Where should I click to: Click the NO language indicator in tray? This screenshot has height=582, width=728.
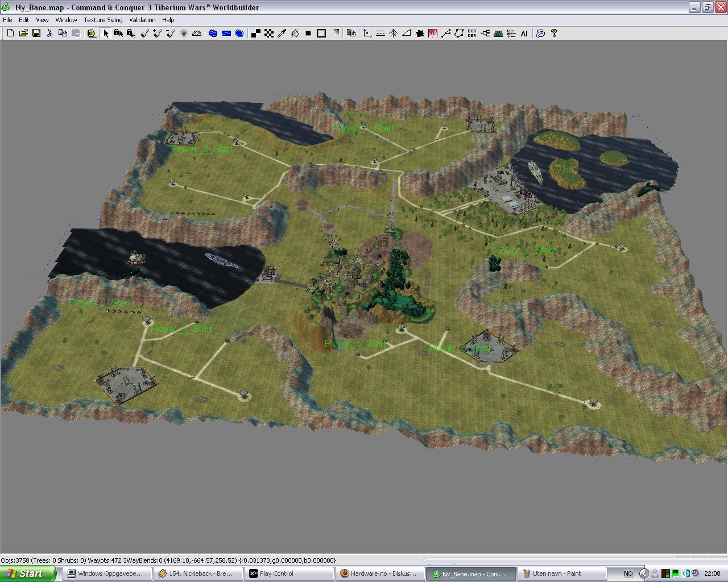tap(628, 573)
